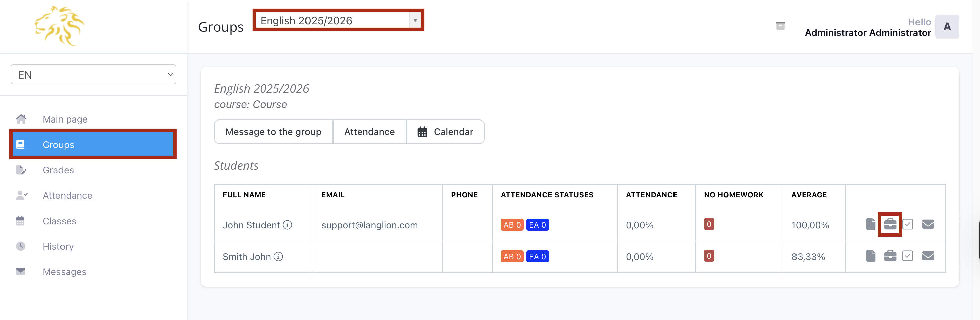Open the archive box icon in the header
Image resolution: width=980 pixels, height=320 pixels.
pos(780,26)
